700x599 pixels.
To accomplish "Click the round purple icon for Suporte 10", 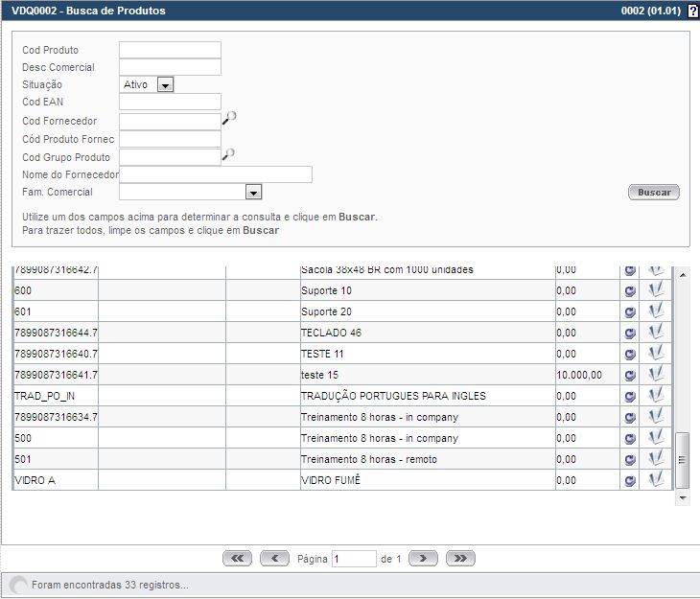I will tap(630, 291).
